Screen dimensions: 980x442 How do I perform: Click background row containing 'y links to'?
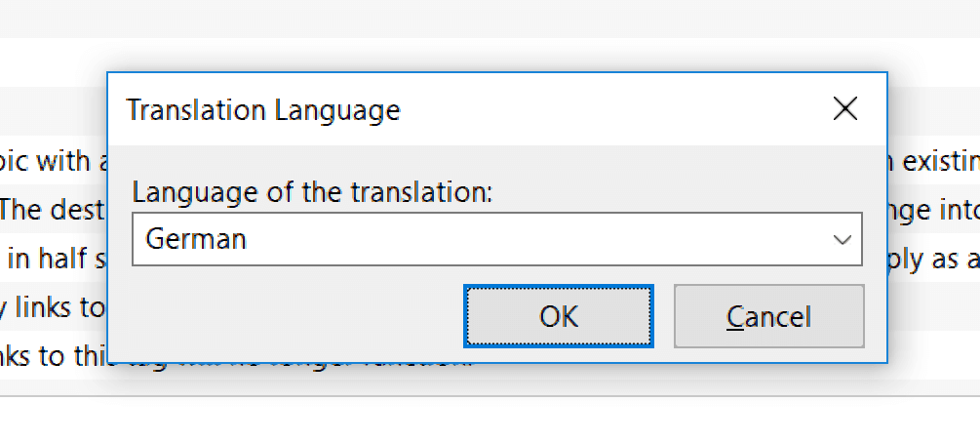tap(53, 307)
